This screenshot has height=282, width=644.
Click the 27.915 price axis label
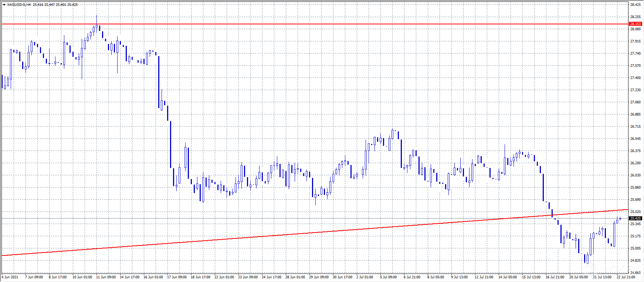pyautogui.click(x=635, y=41)
